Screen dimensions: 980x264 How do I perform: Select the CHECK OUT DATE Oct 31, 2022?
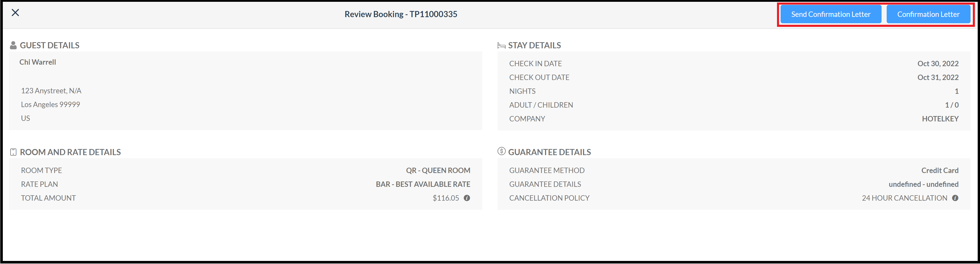(939, 77)
